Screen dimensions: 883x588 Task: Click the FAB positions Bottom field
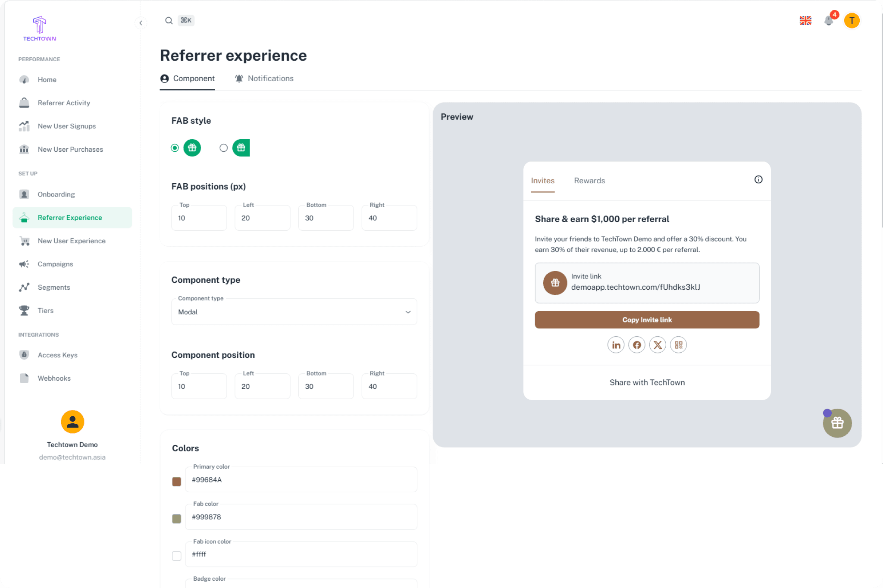[x=326, y=218]
